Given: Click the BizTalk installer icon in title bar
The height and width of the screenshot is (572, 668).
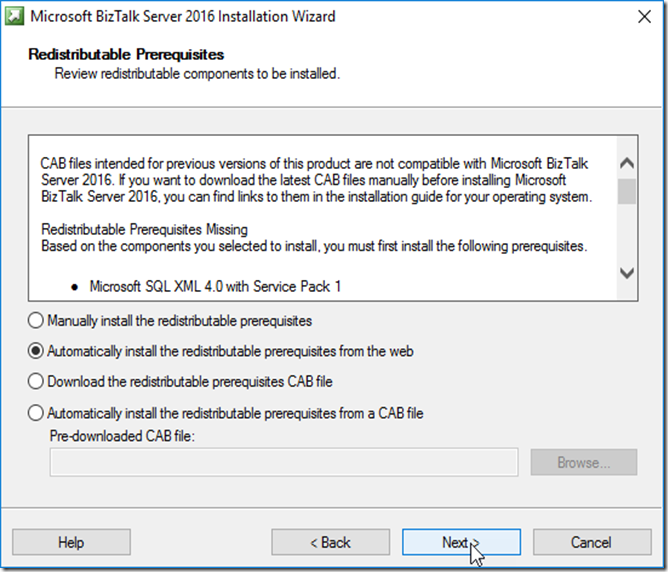Looking at the screenshot, I should (14, 16).
